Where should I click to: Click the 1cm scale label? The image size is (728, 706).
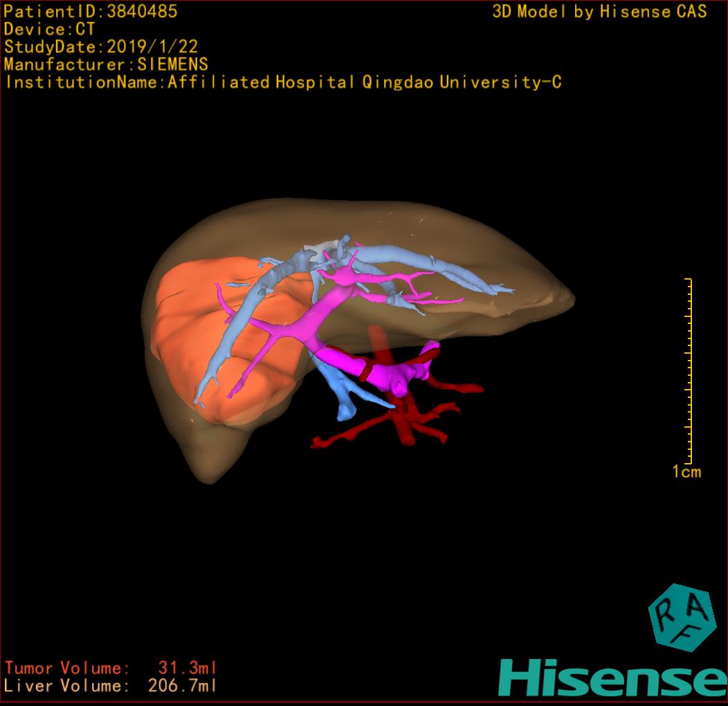pyautogui.click(x=686, y=472)
